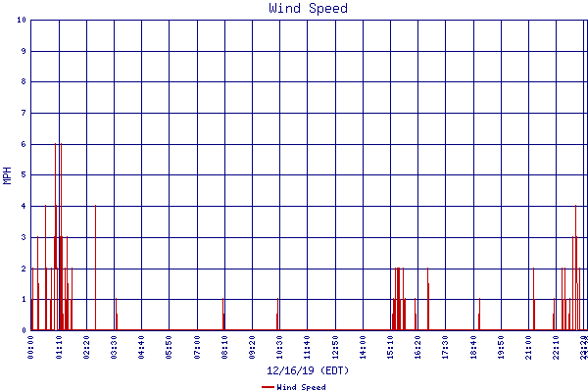Click the 02:20 time label
This screenshot has height=392, width=588.
coord(86,347)
